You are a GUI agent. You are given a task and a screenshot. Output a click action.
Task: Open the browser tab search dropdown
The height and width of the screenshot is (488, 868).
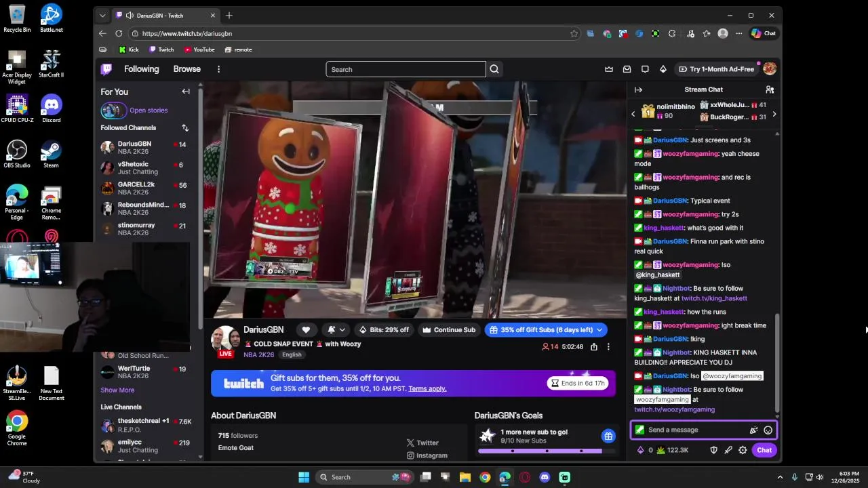102,16
